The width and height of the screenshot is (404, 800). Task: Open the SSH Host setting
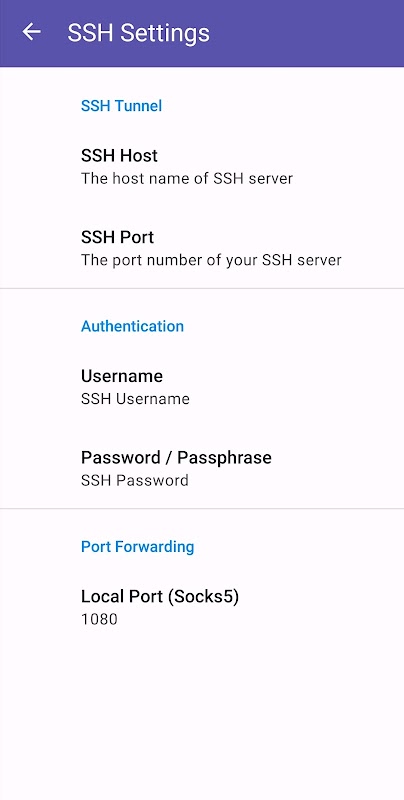pos(202,166)
